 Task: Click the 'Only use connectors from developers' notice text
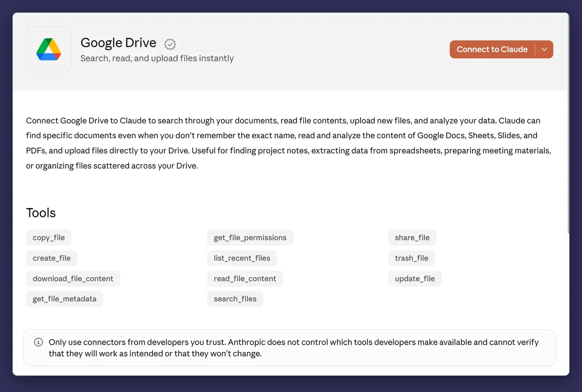[294, 348]
